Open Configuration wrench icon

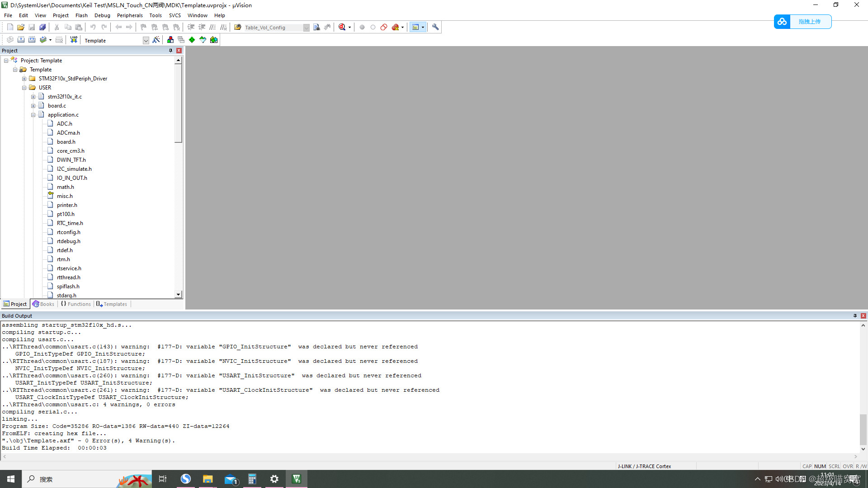point(435,27)
